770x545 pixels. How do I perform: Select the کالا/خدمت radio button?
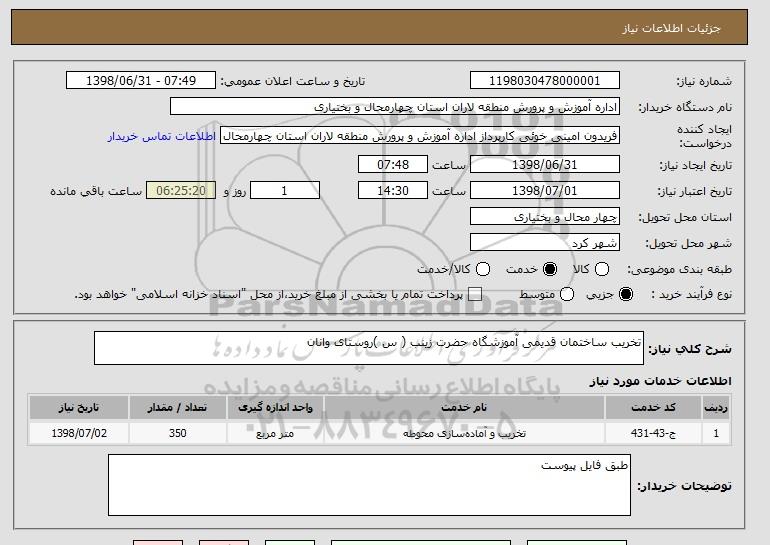coord(483,269)
